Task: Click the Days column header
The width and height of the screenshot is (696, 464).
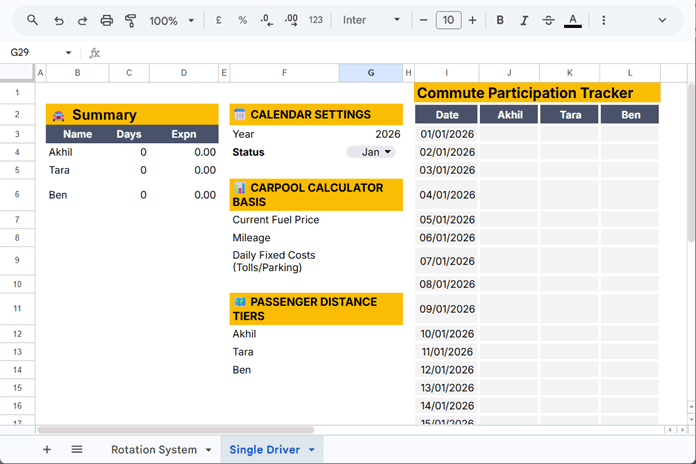Action: click(129, 134)
